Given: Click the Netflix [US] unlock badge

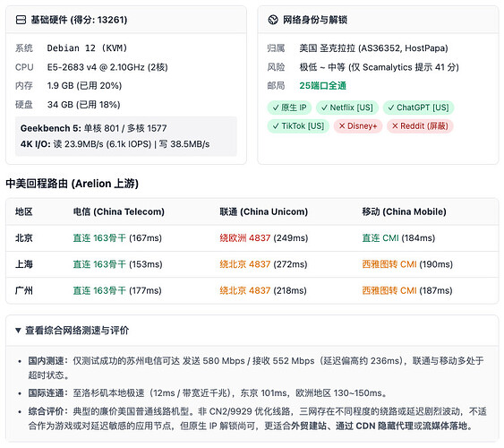Looking at the screenshot, I should tap(347, 108).
